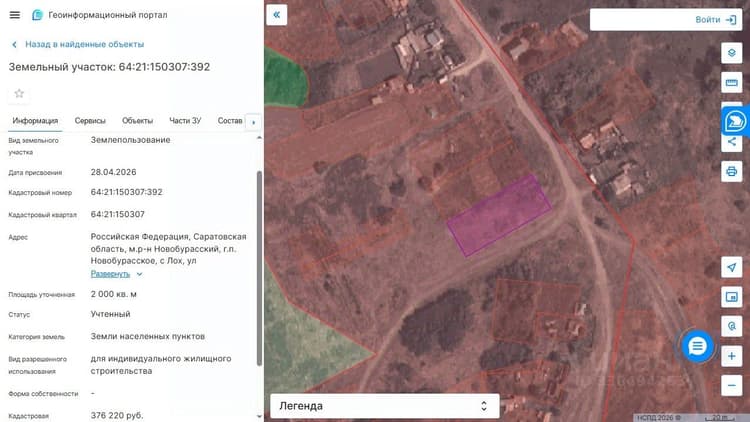Image resolution: width=750 pixels, height=422 pixels.
Task: Click the vertical scrollbar of info panel
Action: click(259, 268)
